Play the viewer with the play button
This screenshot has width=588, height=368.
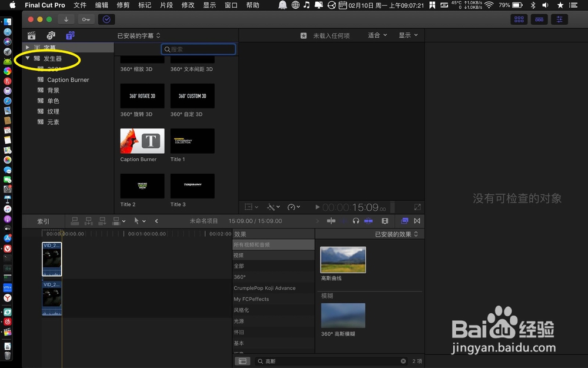point(318,207)
